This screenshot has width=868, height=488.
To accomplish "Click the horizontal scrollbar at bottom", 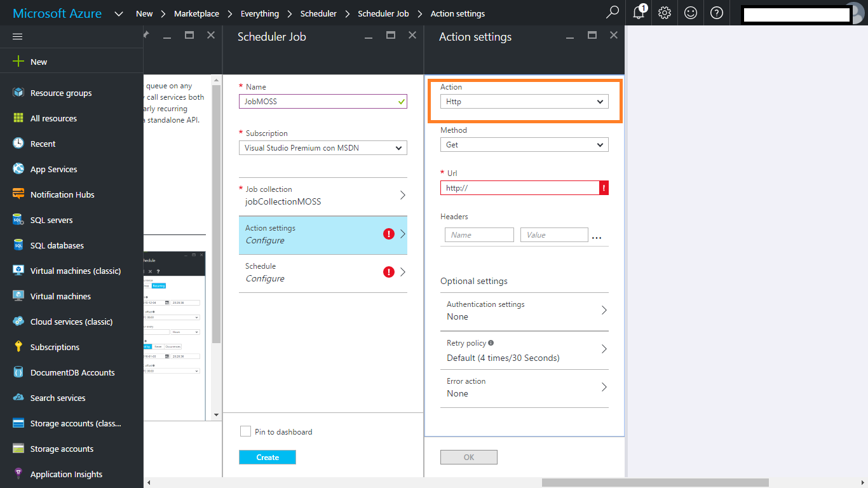I will tap(654, 483).
